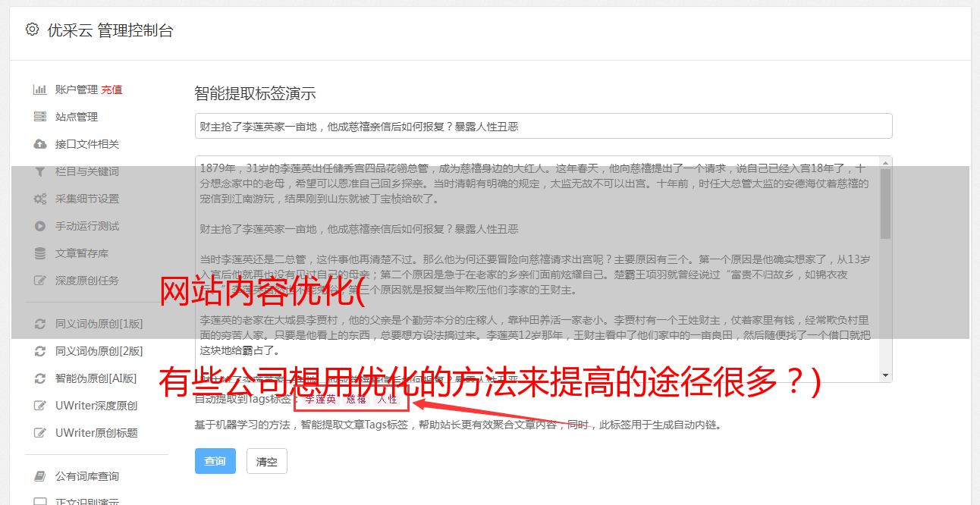
Task: Click the server icon next to 站点管理
Action: (39, 117)
